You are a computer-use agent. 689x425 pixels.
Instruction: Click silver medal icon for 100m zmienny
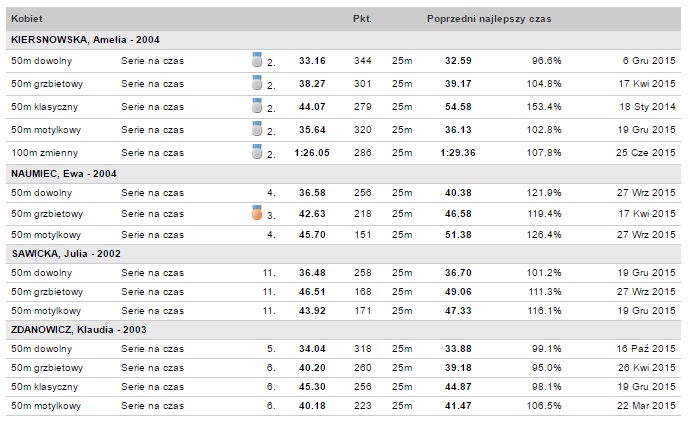[257, 153]
